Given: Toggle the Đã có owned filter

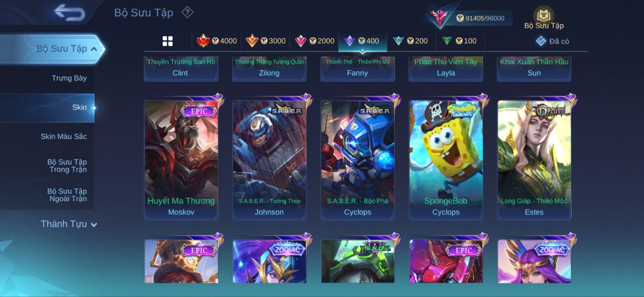Looking at the screenshot, I should pos(552,41).
